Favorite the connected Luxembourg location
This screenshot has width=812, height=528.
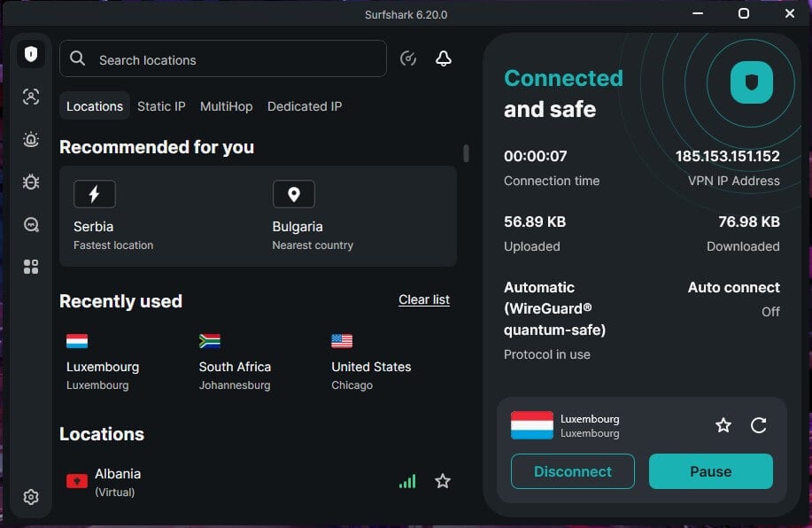pos(723,425)
